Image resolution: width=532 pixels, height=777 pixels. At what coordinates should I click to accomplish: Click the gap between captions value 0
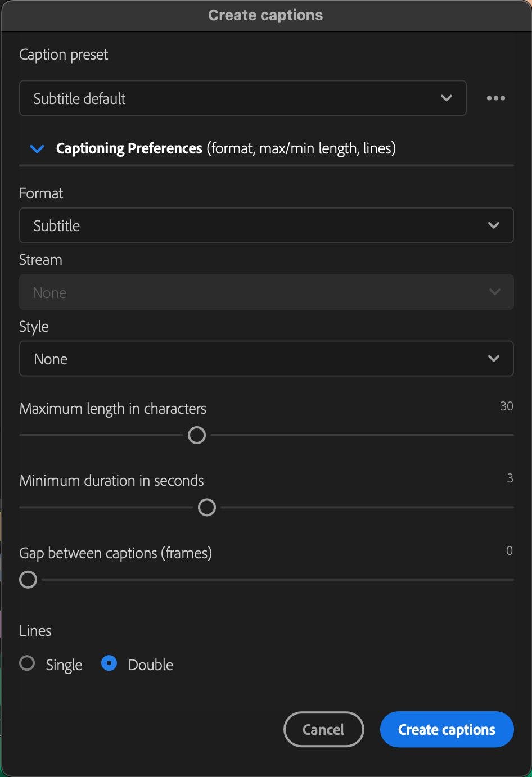[x=509, y=550]
